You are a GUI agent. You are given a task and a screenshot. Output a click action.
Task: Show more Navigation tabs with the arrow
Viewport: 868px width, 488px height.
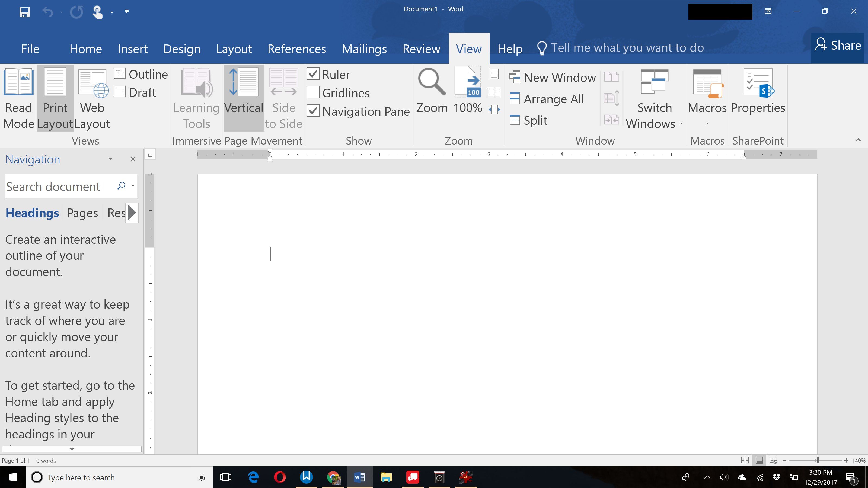click(x=132, y=213)
